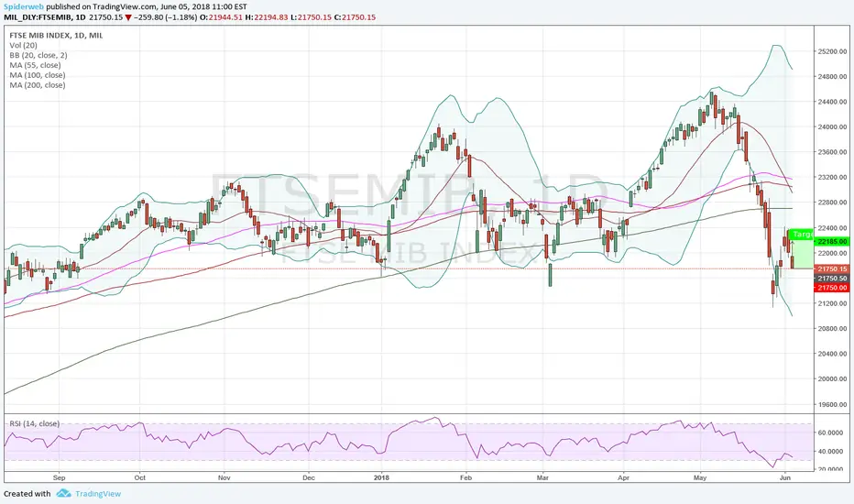This screenshot has height=504, width=854.
Task: Click the 20400.00 price axis label
Action: [x=832, y=354]
